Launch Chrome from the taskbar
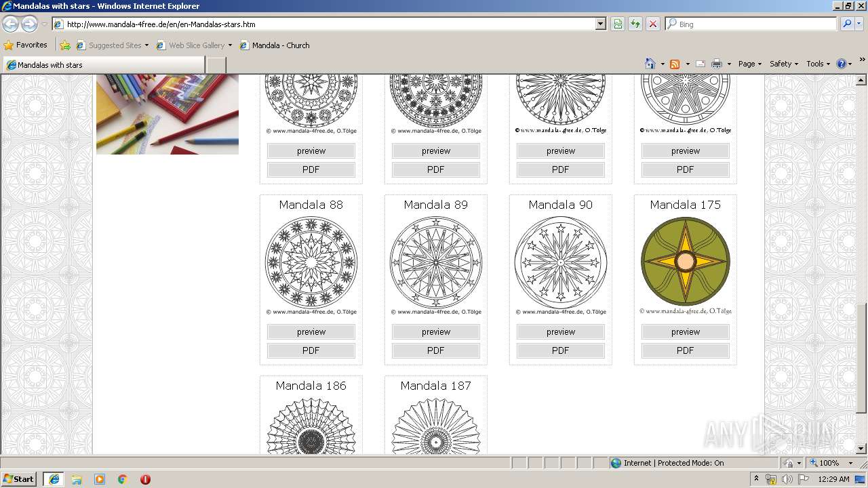 (x=123, y=479)
